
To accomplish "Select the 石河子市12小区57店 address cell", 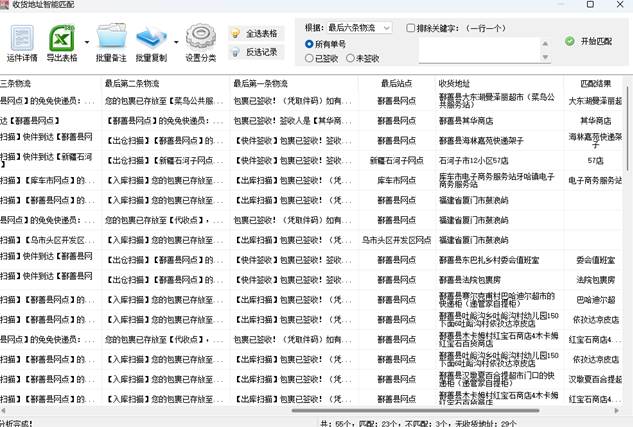I will pyautogui.click(x=499, y=161).
